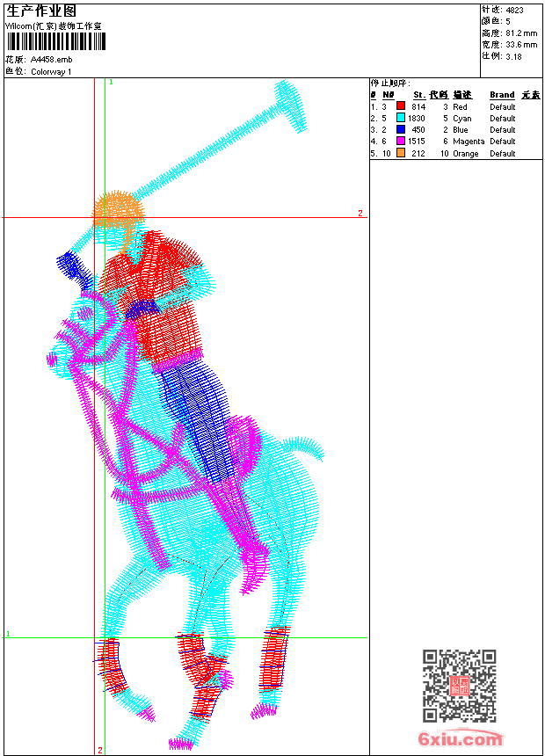Click the barcode under the studio name
545x756 pixels.
click(56, 41)
